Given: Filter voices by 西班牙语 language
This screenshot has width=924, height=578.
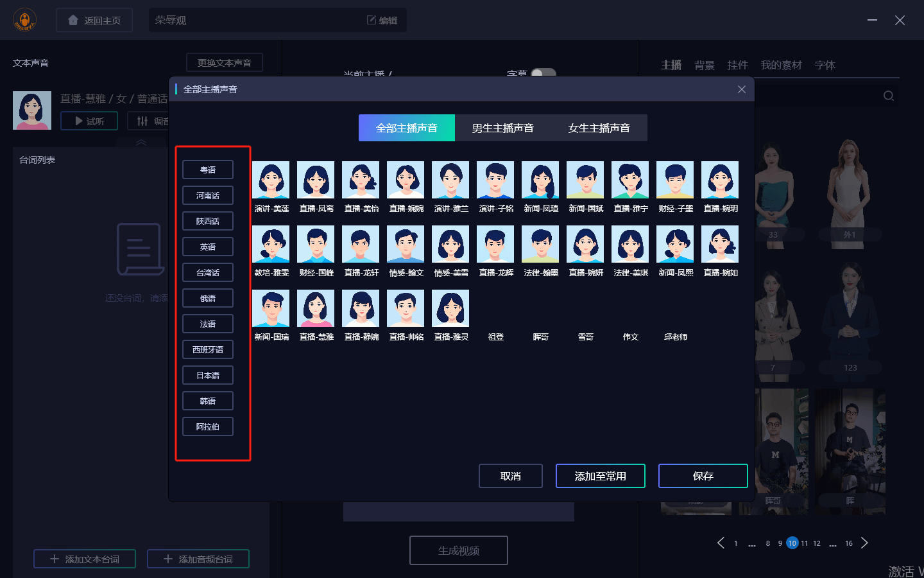Looking at the screenshot, I should tap(208, 350).
